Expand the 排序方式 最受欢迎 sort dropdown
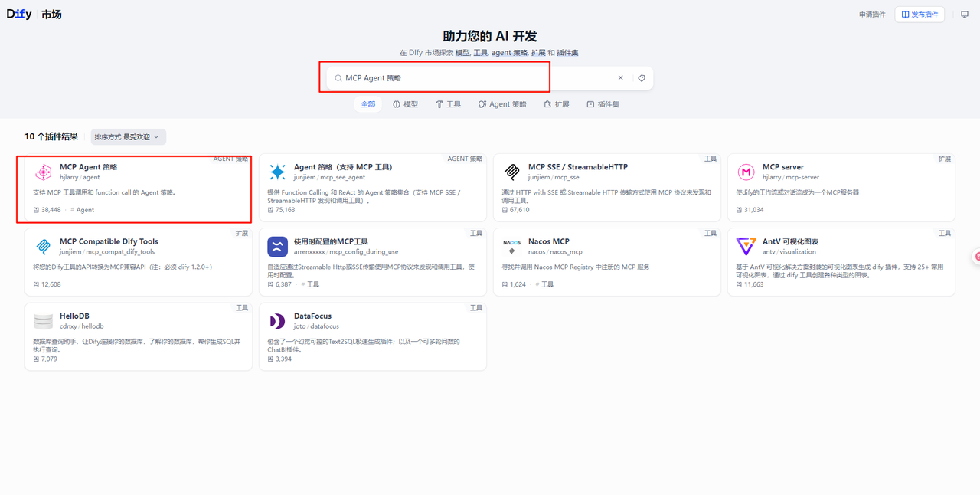The image size is (980, 495). [128, 137]
